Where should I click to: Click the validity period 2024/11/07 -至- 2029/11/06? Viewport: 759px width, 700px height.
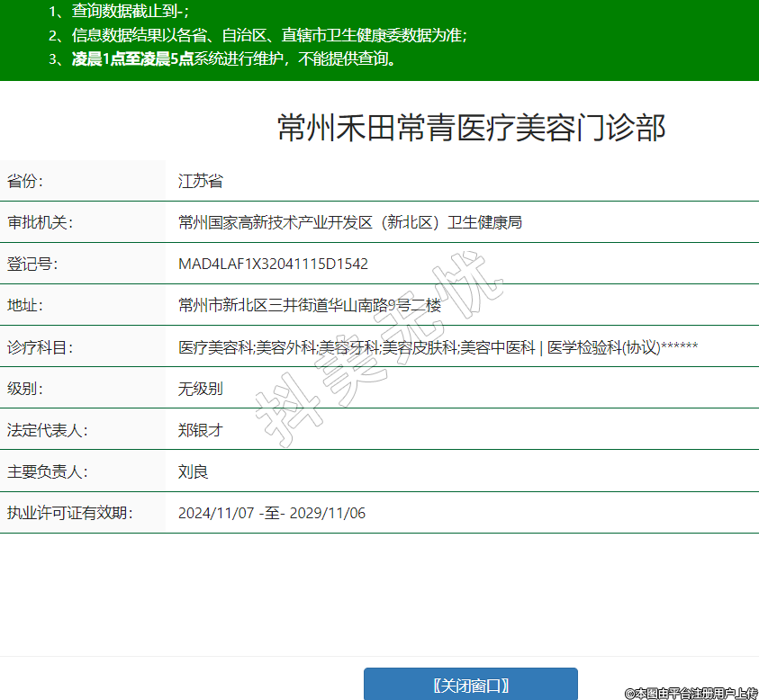(x=271, y=513)
